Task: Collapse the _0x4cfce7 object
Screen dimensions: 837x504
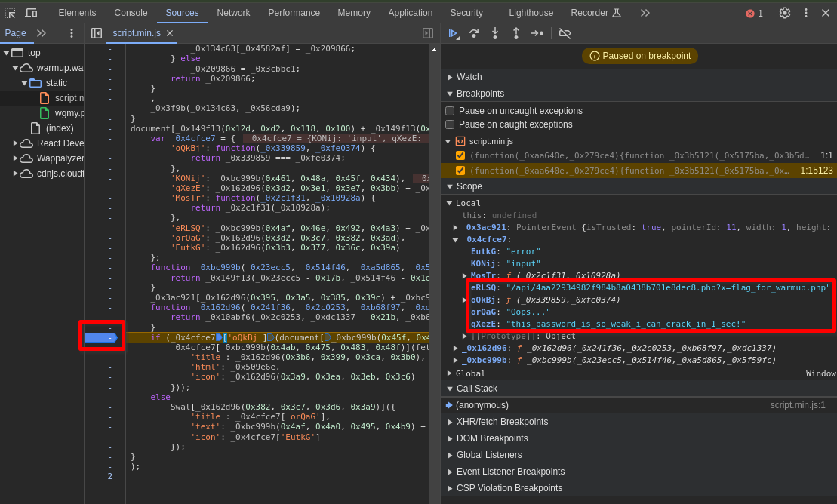Action: (455, 240)
